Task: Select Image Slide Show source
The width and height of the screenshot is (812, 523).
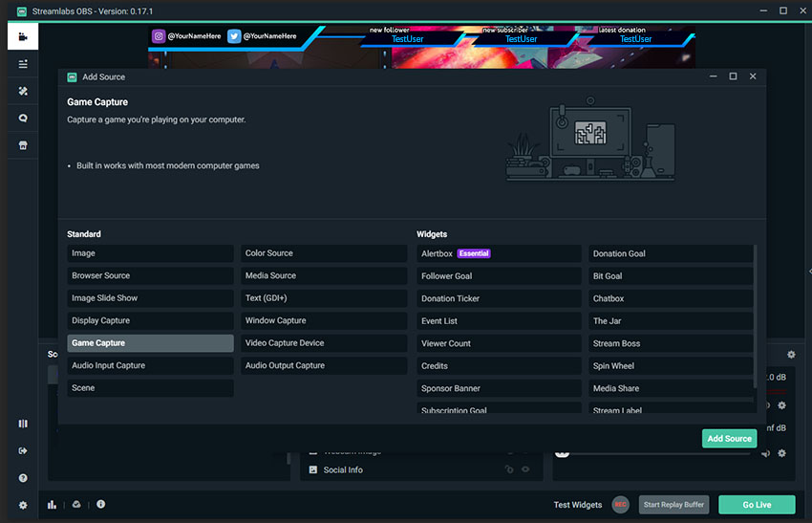Action: click(150, 298)
